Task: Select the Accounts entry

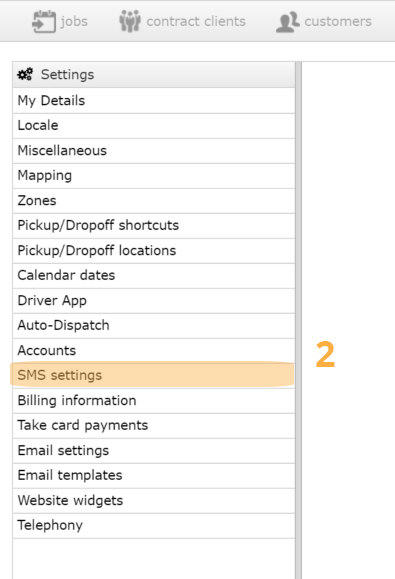Action: (x=154, y=350)
